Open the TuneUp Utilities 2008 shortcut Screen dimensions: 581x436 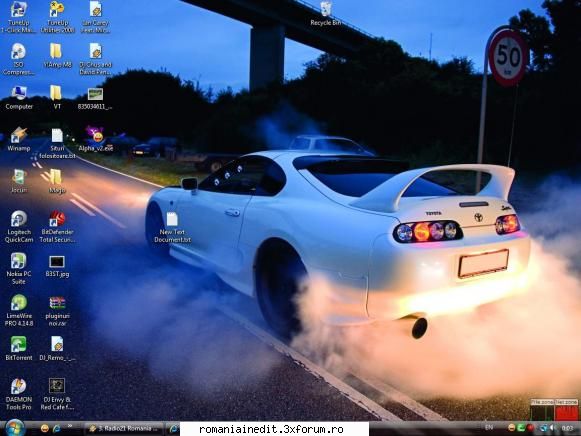click(x=57, y=17)
